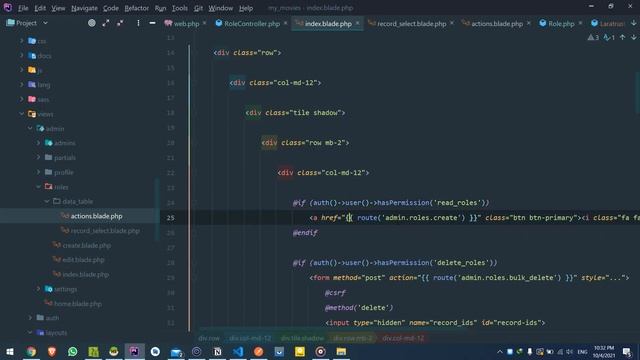Open the View menu
This screenshot has width=640, height=360.
58,8
